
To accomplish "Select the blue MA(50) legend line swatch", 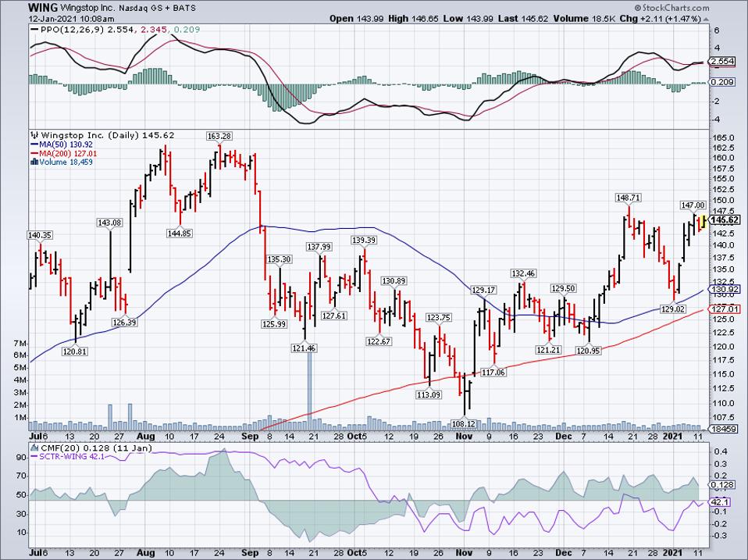I will pos(35,144).
